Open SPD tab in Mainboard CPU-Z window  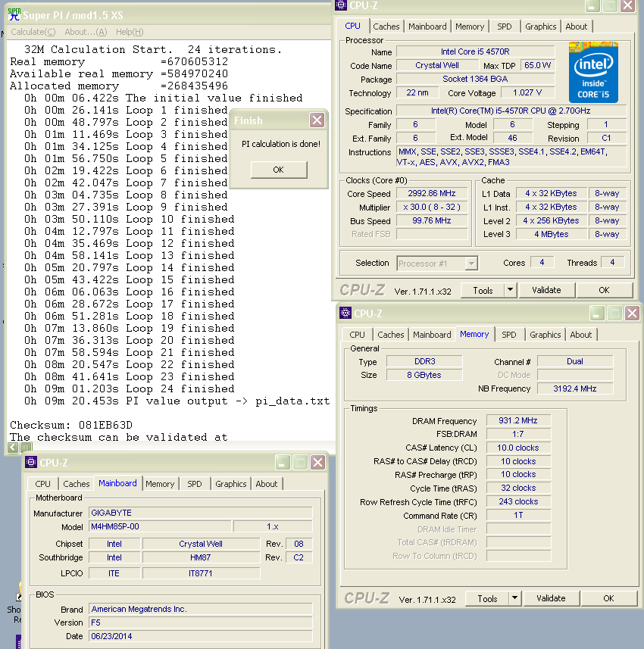click(194, 484)
